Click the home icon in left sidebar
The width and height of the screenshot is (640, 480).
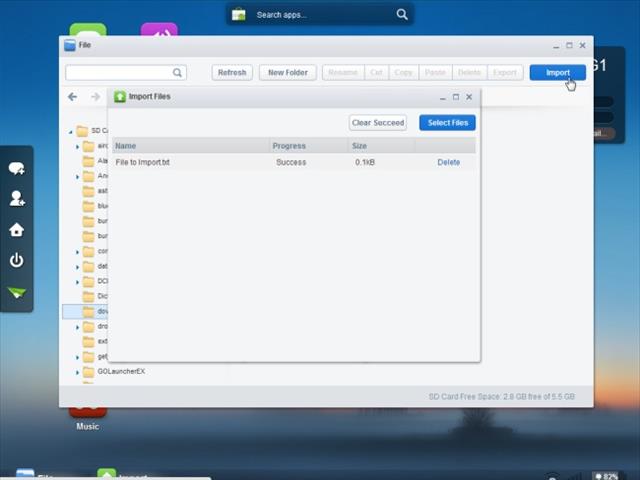pyautogui.click(x=17, y=229)
